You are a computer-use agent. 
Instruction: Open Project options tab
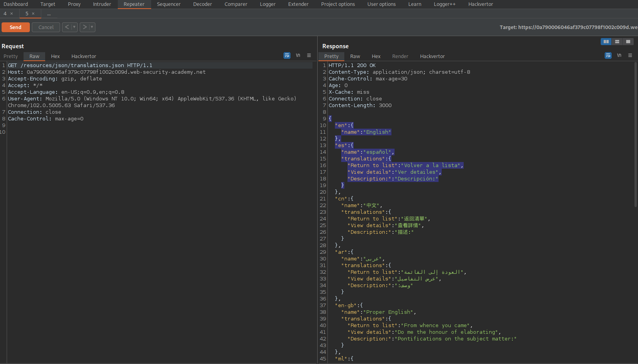coord(338,4)
